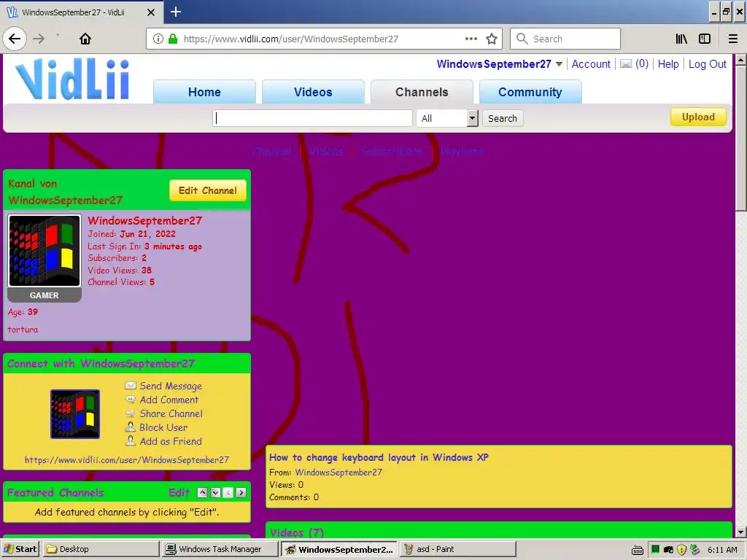The height and width of the screenshot is (560, 747).
Task: Open the Windows Start button
Action: 20,549
